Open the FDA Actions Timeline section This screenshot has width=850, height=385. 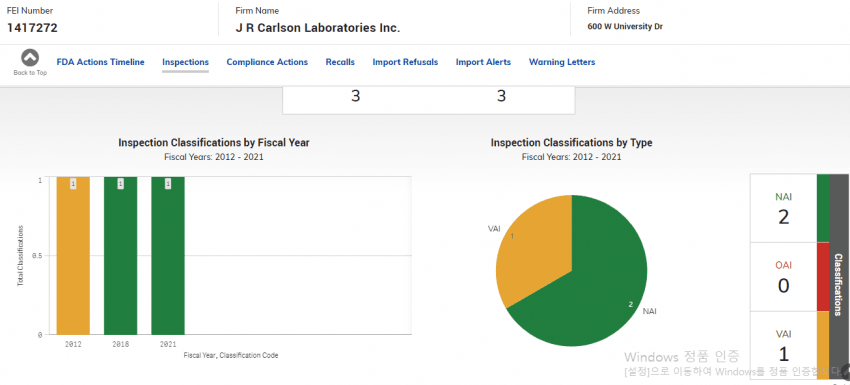[x=100, y=62]
